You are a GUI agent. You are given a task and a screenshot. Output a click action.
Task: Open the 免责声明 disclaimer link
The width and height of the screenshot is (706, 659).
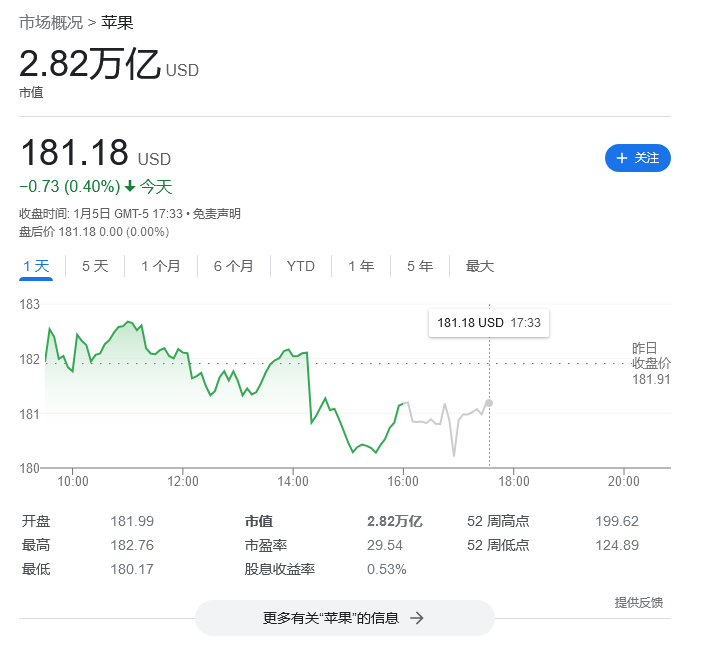point(217,213)
